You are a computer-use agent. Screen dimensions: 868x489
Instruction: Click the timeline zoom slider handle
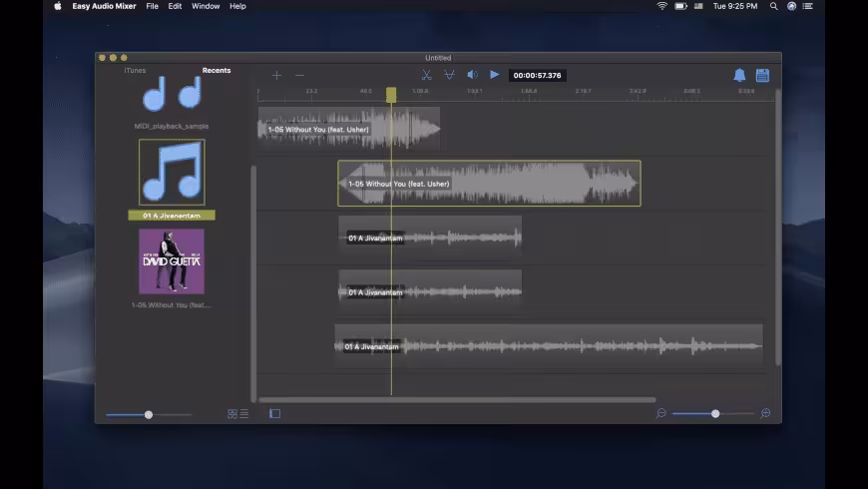715,414
